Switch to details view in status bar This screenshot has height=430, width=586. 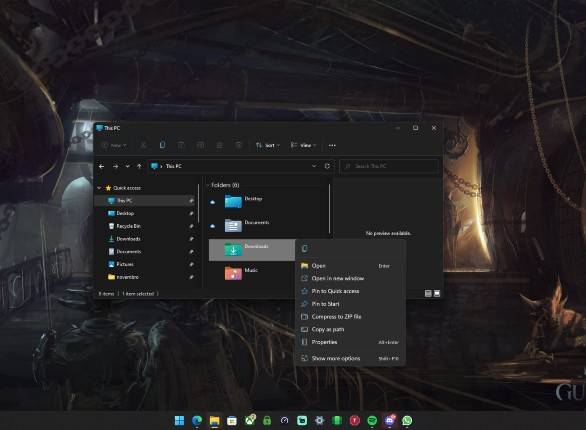(x=428, y=294)
